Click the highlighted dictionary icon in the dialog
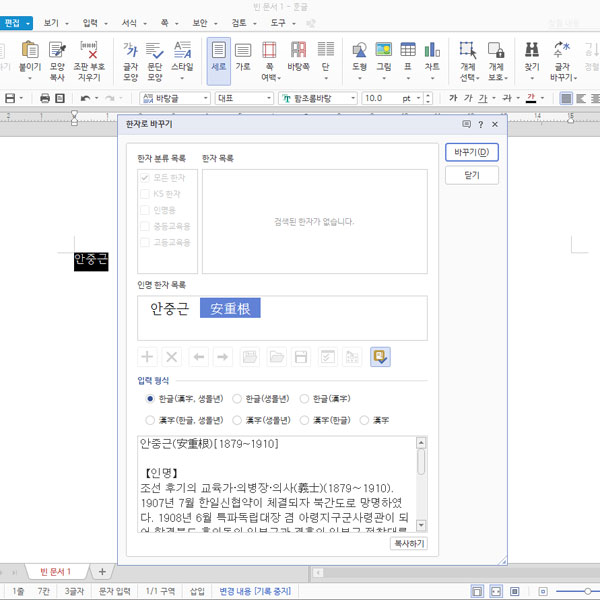 (380, 357)
